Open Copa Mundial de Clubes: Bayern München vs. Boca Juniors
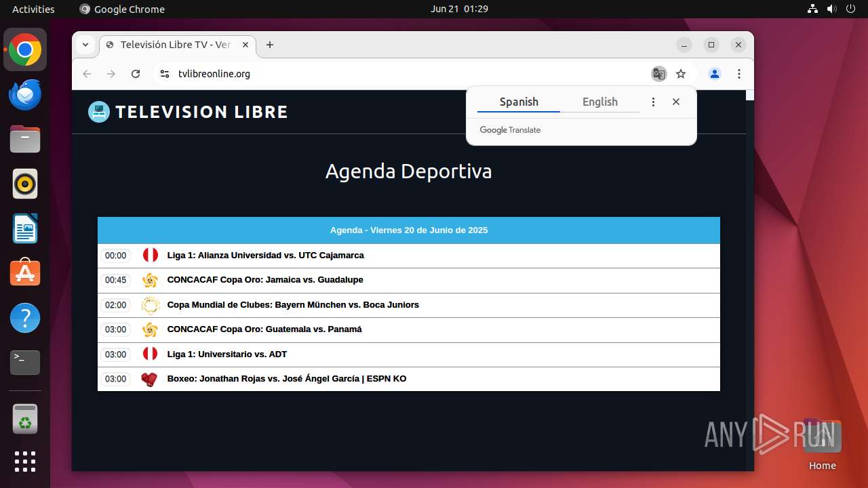 coord(293,305)
